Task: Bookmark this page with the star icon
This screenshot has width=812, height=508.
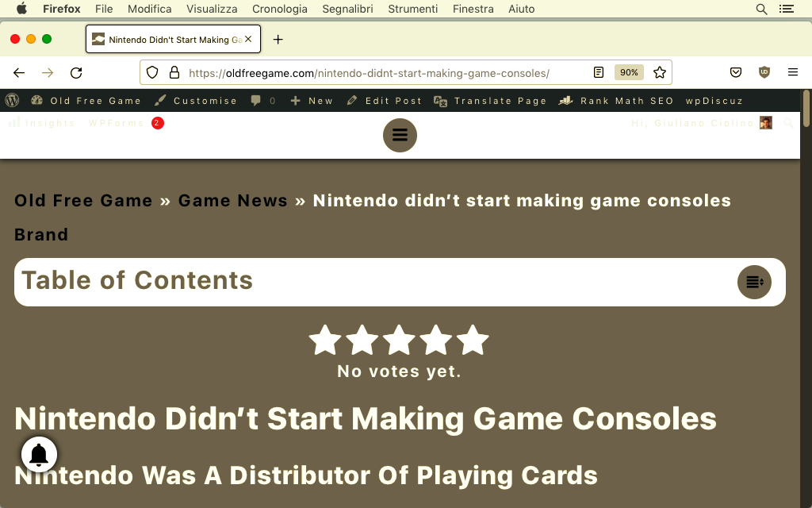Action: pos(659,72)
